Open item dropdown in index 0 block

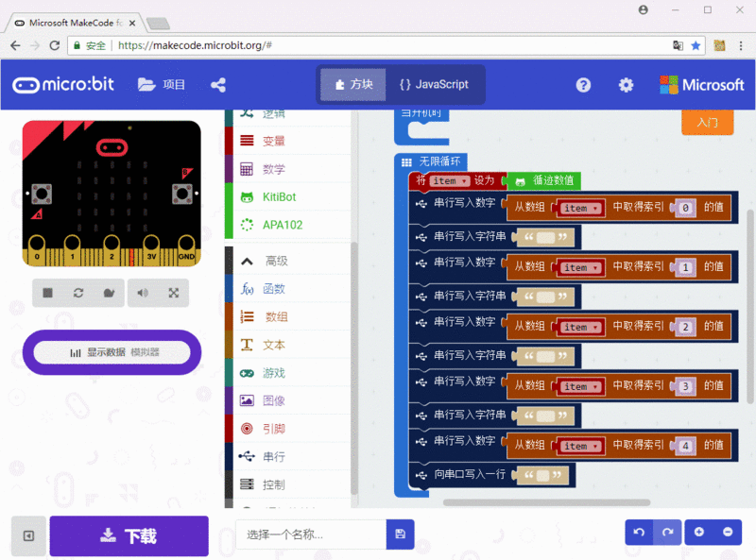(x=582, y=208)
